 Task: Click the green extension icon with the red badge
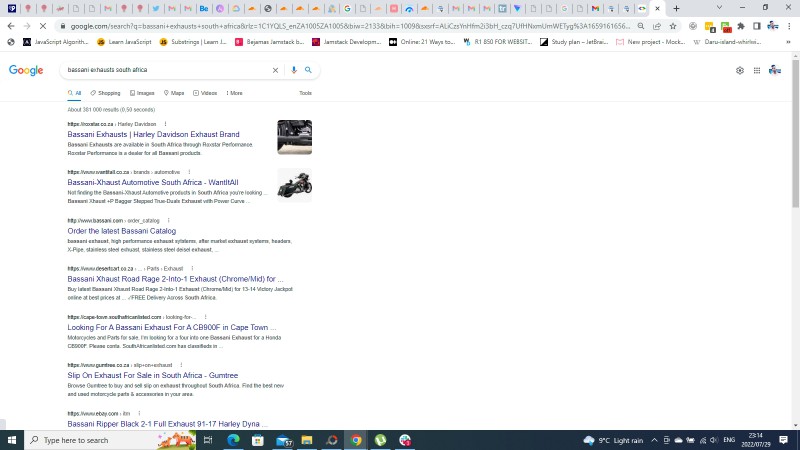pos(726,27)
